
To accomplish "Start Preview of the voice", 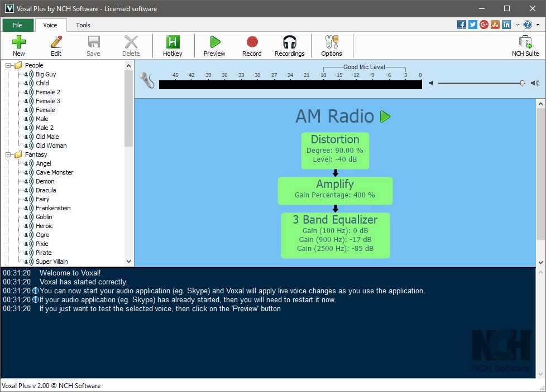I will [214, 46].
